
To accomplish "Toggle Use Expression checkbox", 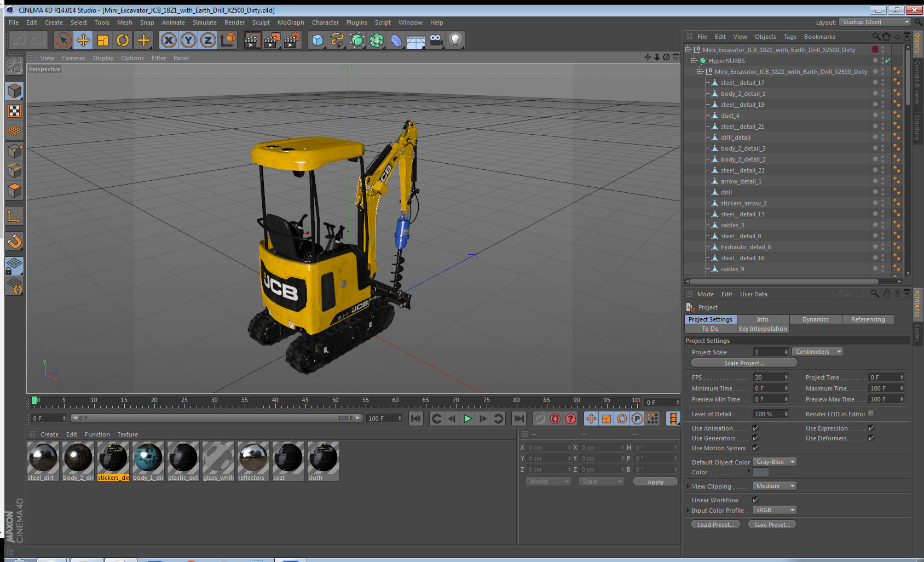I will [x=871, y=428].
